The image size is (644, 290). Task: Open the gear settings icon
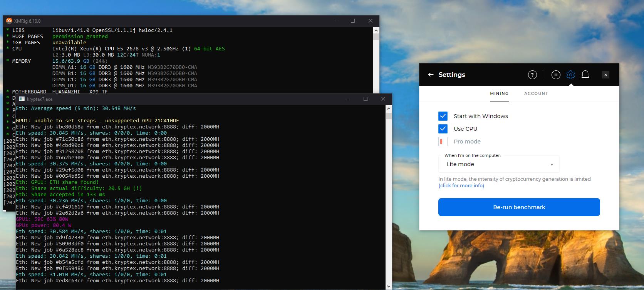pos(570,75)
